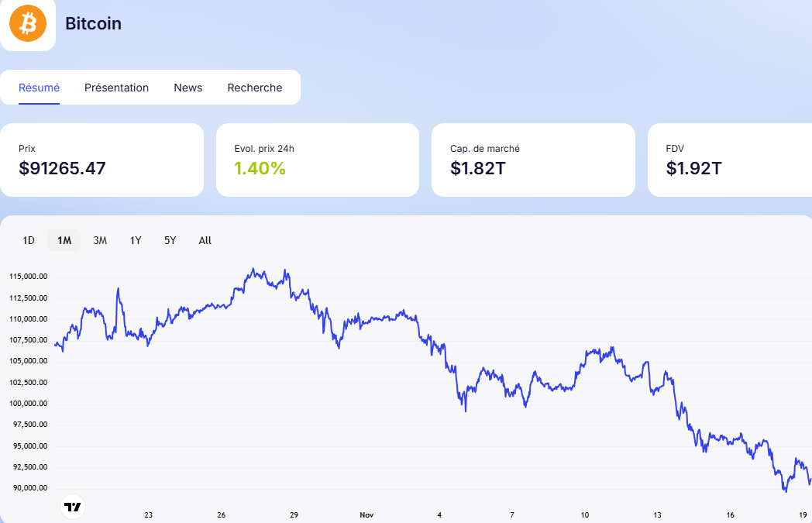Click the FDV $1.92T card
Viewport: 812px width, 523px height.
click(x=728, y=160)
